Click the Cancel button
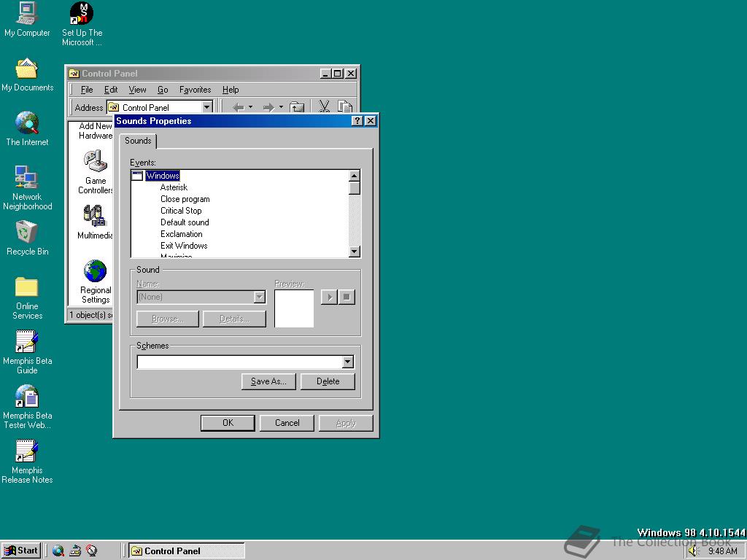Image resolution: width=747 pixels, height=560 pixels. [x=287, y=423]
